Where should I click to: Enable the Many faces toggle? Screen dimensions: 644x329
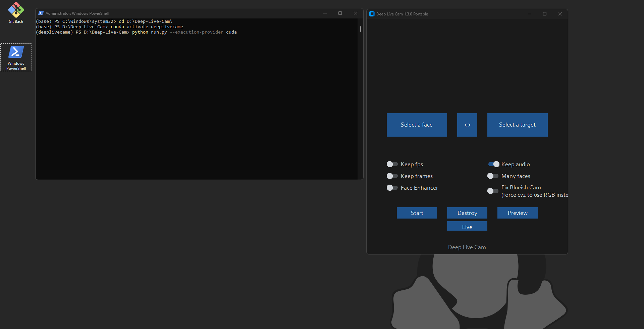click(493, 176)
